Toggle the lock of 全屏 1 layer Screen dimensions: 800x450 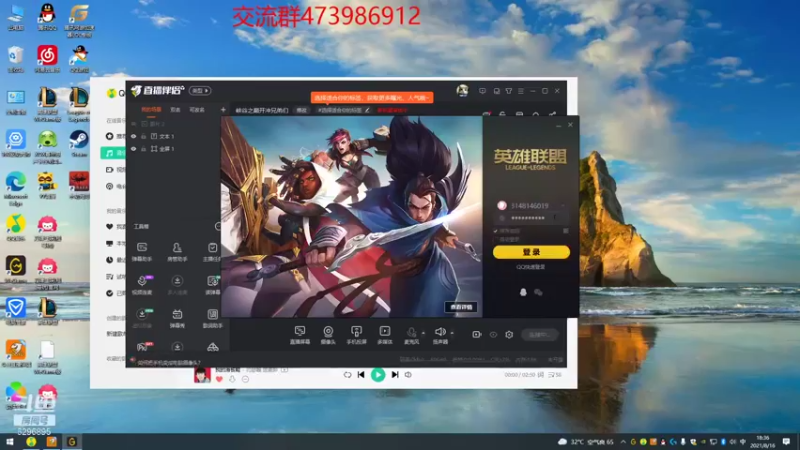pyautogui.click(x=143, y=149)
